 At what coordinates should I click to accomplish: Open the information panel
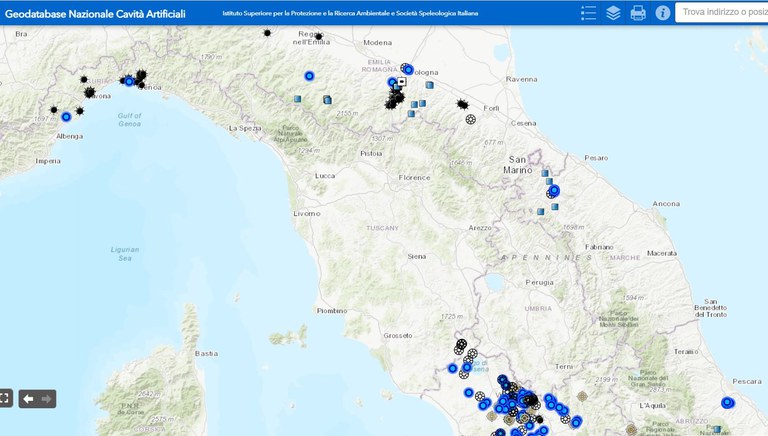662,12
